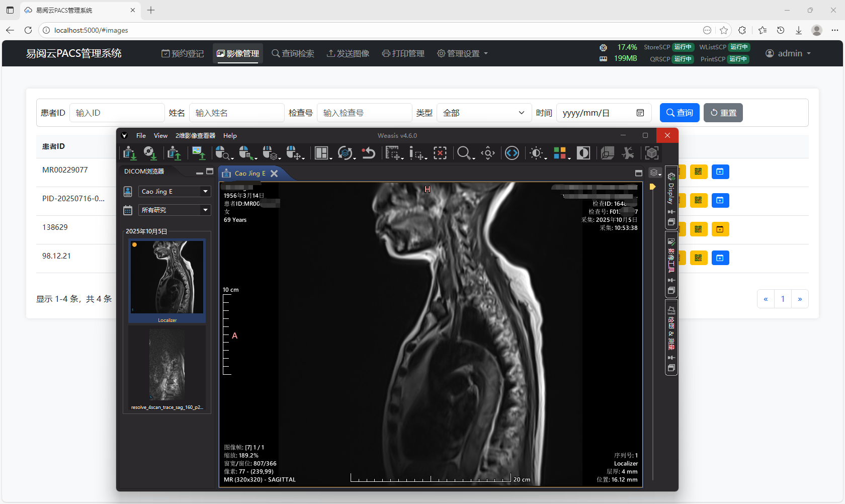Expand the 所有研究 study dropdown

tap(205, 210)
